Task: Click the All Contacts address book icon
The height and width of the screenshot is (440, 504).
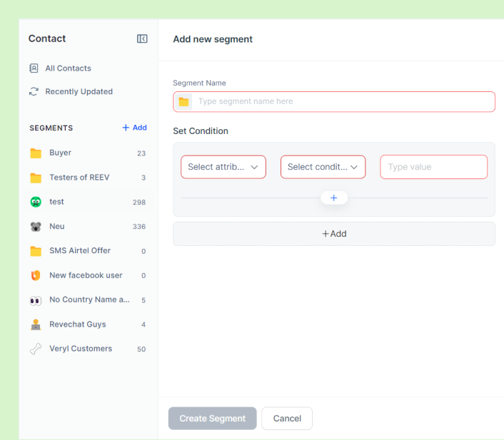Action: 34,68
